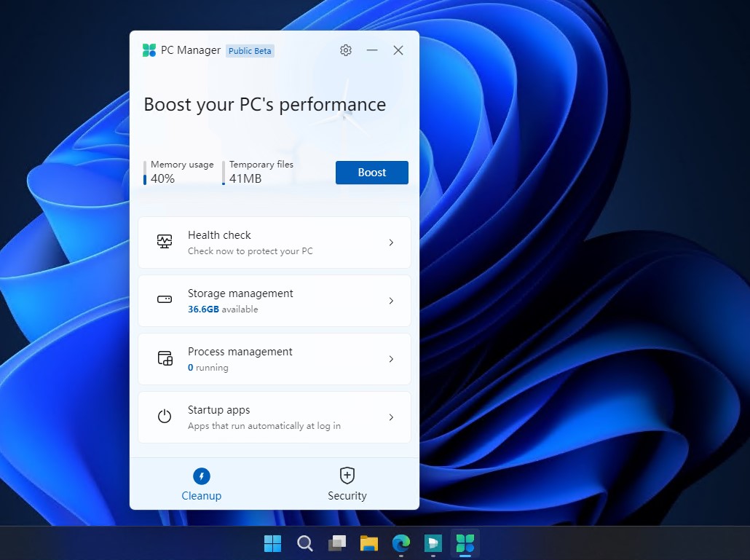The height and width of the screenshot is (560, 750).
Task: Open PC Manager settings gear
Action: point(346,50)
